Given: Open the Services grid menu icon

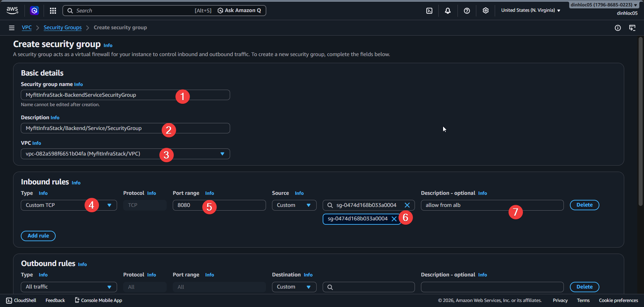Looking at the screenshot, I should coord(53,11).
